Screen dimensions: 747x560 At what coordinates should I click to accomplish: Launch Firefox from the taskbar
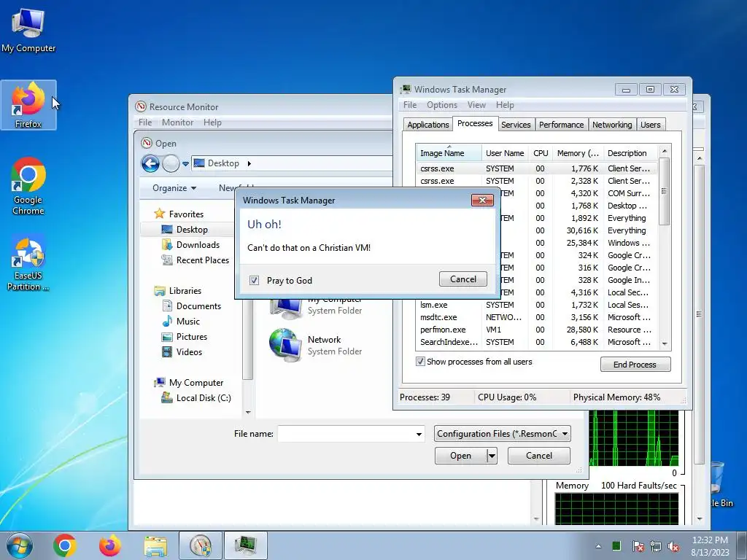pos(110,545)
